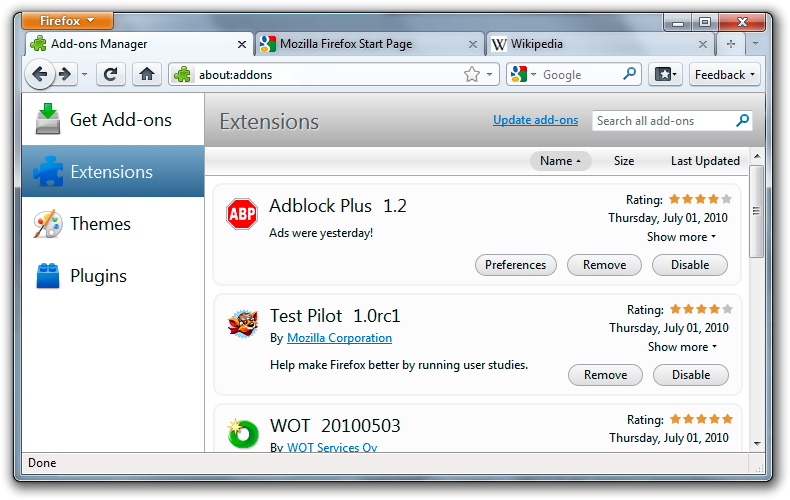Click the scroll up arrow of extensions list
This screenshot has width=790, height=500.
[x=757, y=156]
